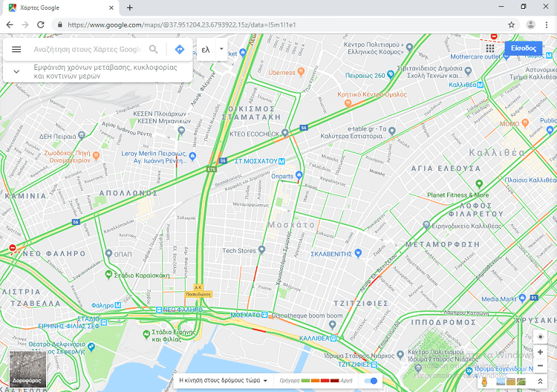Click the magnifying glass search icon

(154, 49)
